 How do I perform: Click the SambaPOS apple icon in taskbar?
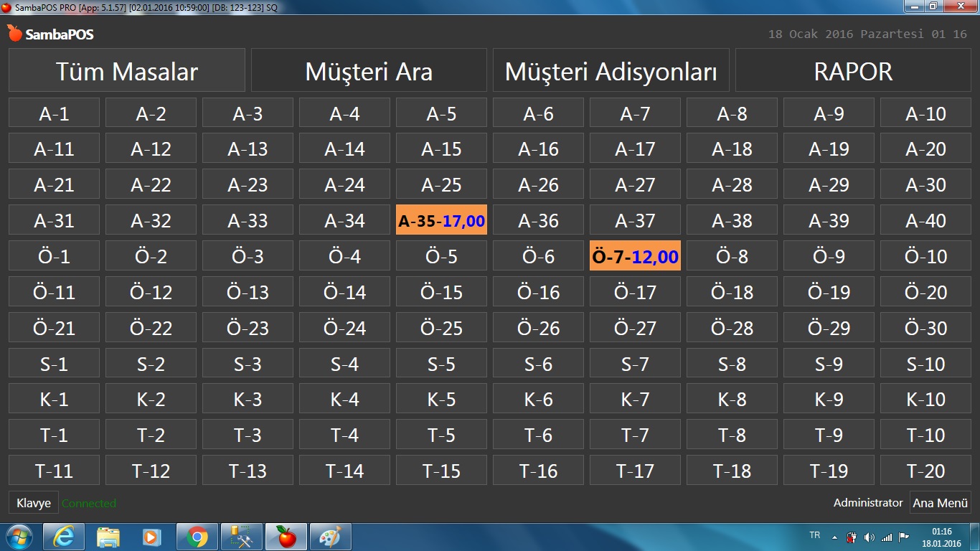tap(286, 537)
